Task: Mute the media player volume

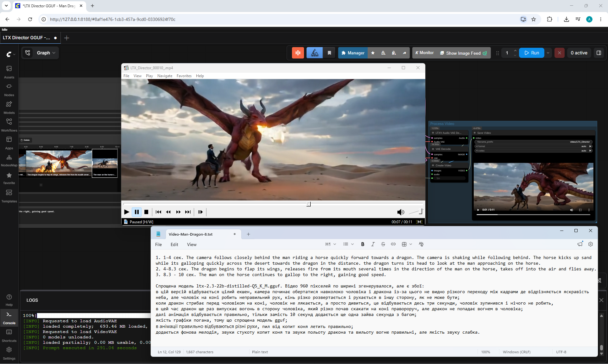Action: point(401,212)
